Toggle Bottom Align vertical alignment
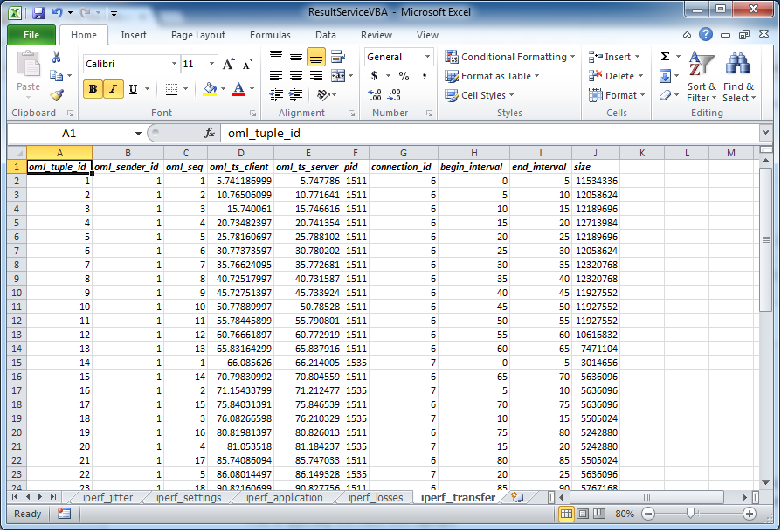The image size is (781, 532). tap(315, 57)
